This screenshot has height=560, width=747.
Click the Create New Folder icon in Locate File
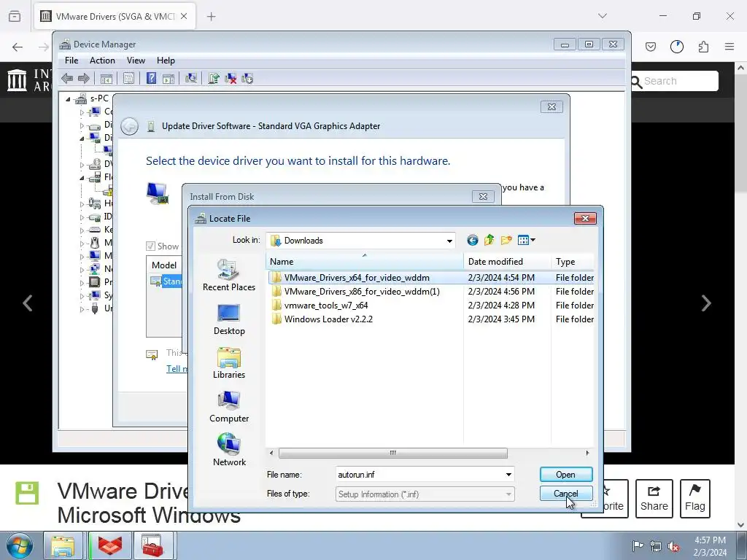(x=506, y=240)
